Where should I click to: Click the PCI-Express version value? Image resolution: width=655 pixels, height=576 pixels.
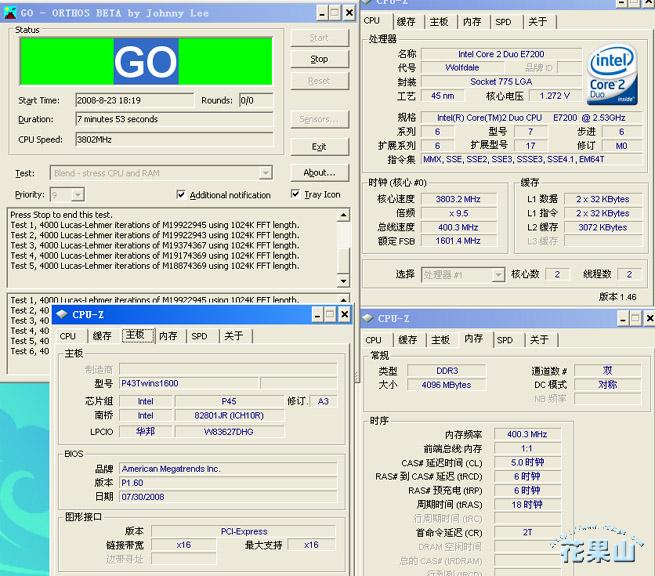244,531
